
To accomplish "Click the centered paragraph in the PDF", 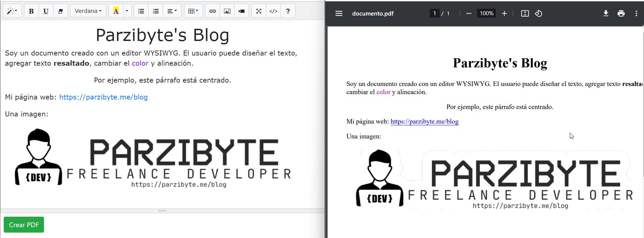I will coord(500,107).
